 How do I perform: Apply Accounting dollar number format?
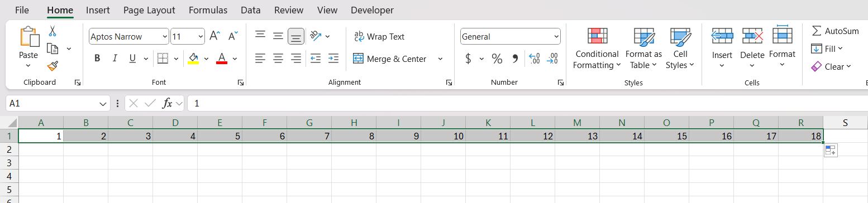(x=468, y=59)
